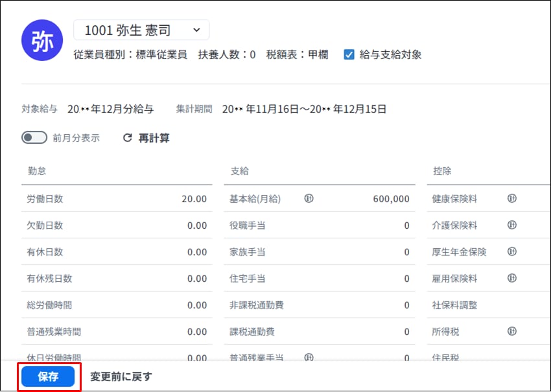Open the employee selector 1001 弥生 憲司
The image size is (551, 392).
click(x=141, y=30)
